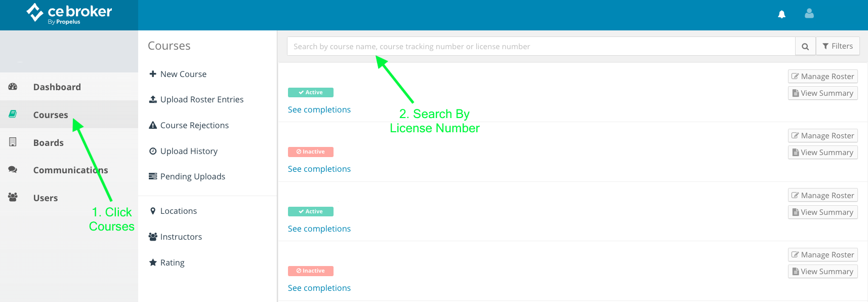Click the Users group icon
The height and width of the screenshot is (302, 868).
(13, 197)
